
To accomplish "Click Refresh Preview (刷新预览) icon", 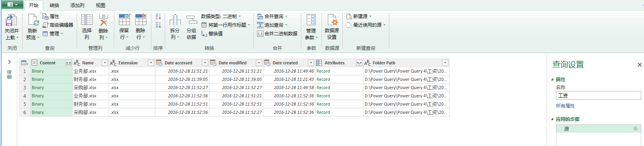I will click(x=33, y=20).
